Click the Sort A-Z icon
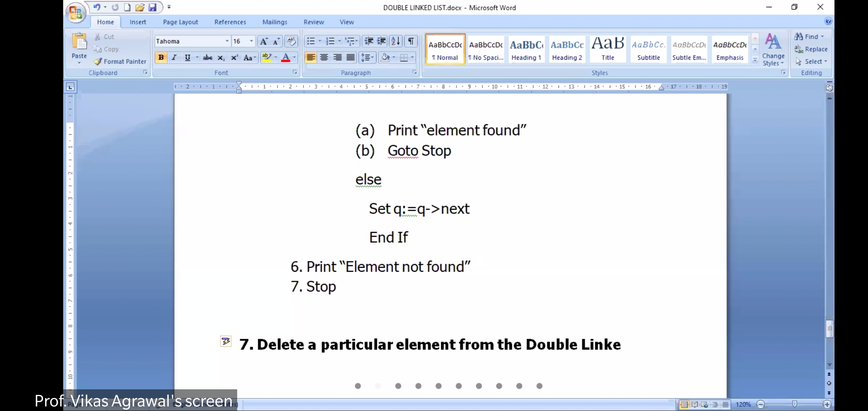The image size is (868, 411). (x=396, y=41)
